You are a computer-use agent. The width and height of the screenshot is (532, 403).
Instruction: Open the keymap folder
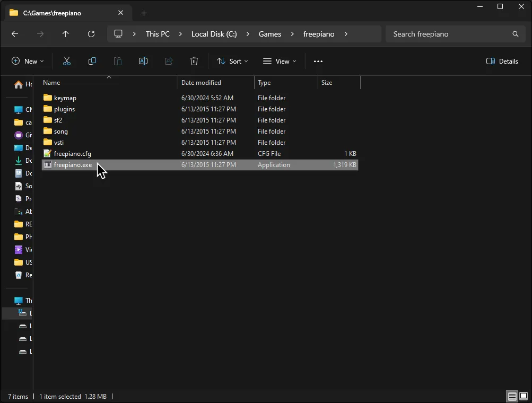(x=64, y=98)
